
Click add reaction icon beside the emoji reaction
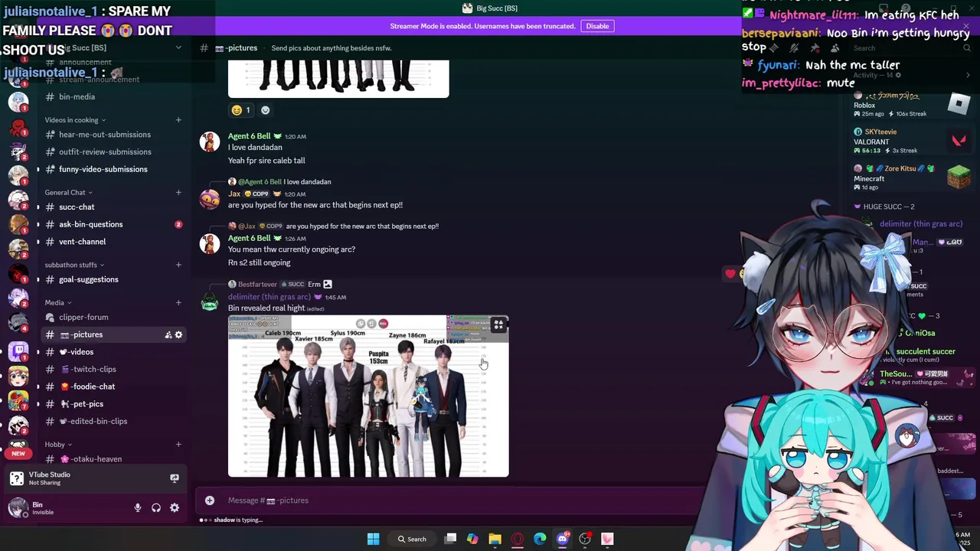click(265, 110)
